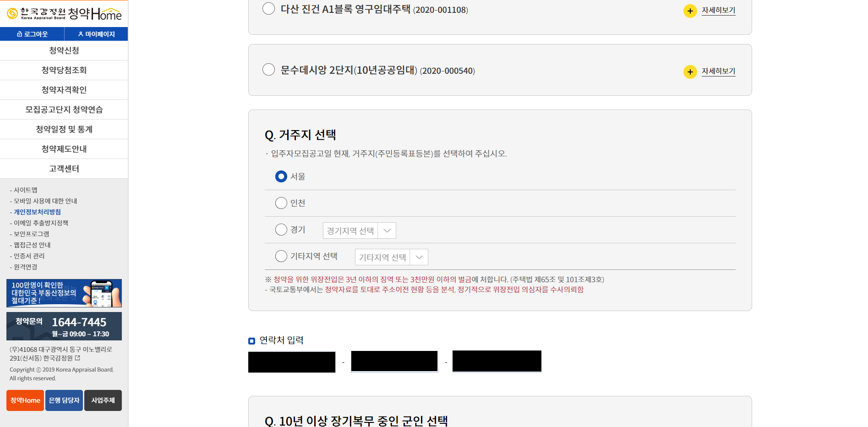Select the 인천 residence radio button
Viewport: 868px width, 427px height.
tap(281, 203)
